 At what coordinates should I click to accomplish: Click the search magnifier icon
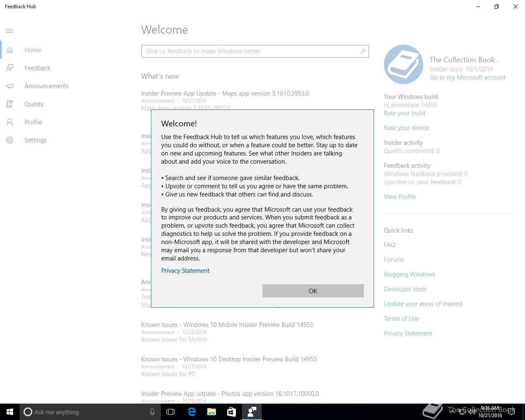pyautogui.click(x=363, y=51)
